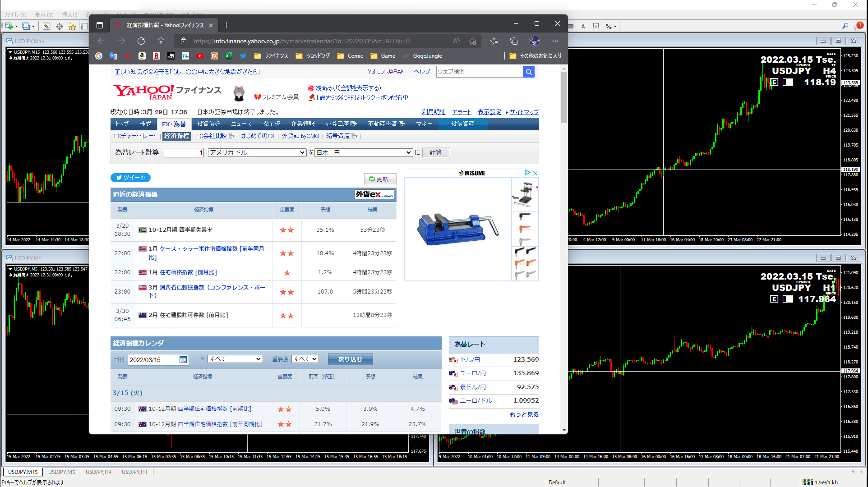Open the 重要度 importance dropdown
The width and height of the screenshot is (868, 487).
[x=305, y=359]
